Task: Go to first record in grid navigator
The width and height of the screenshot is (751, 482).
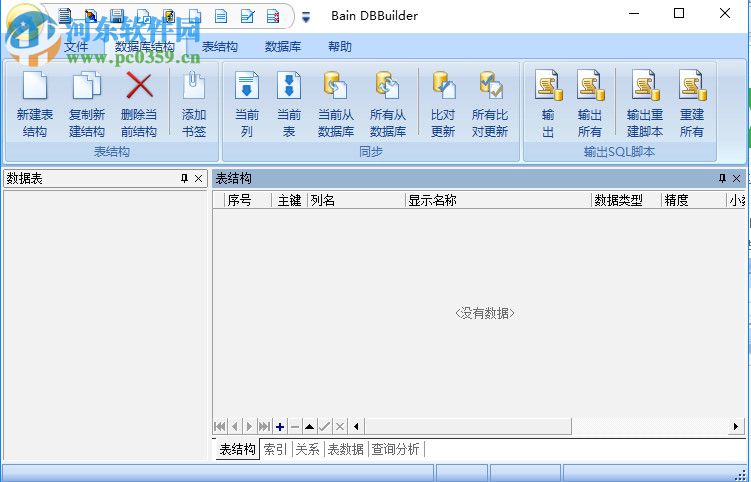Action: 220,426
